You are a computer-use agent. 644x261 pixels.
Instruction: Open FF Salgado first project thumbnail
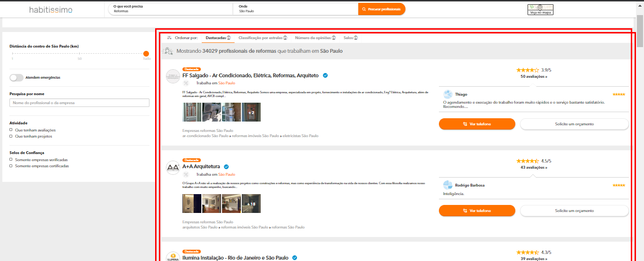[192, 112]
